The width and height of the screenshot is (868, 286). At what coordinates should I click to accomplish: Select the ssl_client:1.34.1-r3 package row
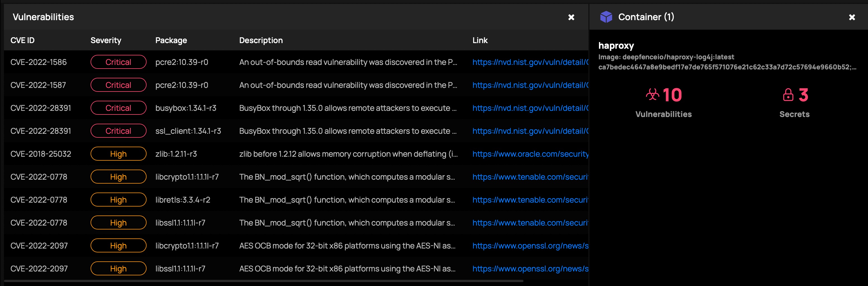(x=296, y=131)
